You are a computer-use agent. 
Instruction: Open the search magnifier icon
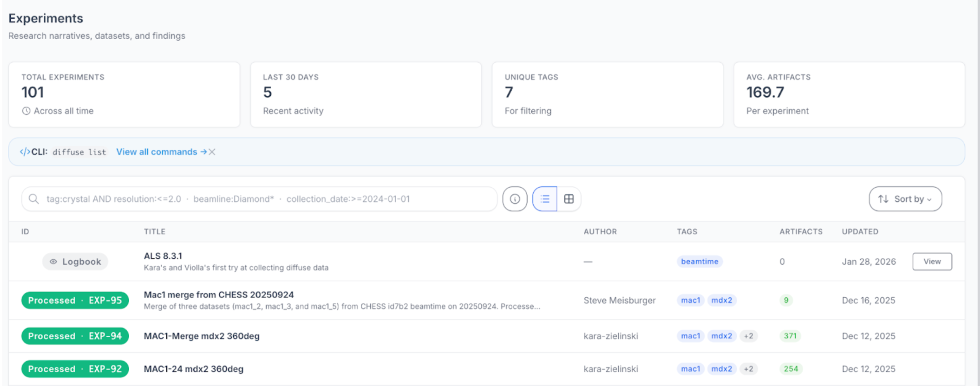click(x=34, y=199)
